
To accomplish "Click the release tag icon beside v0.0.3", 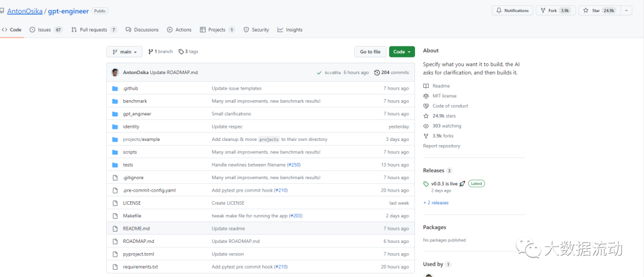I will pos(426,184).
